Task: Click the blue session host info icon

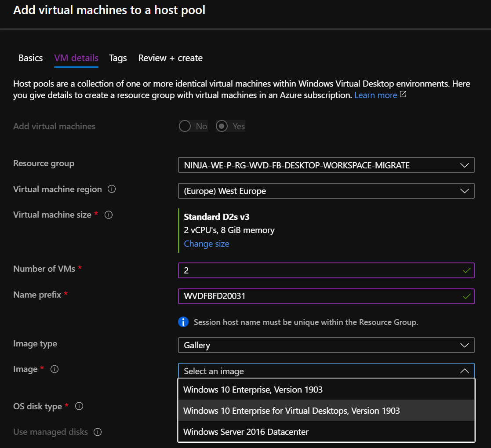Action: (183, 322)
